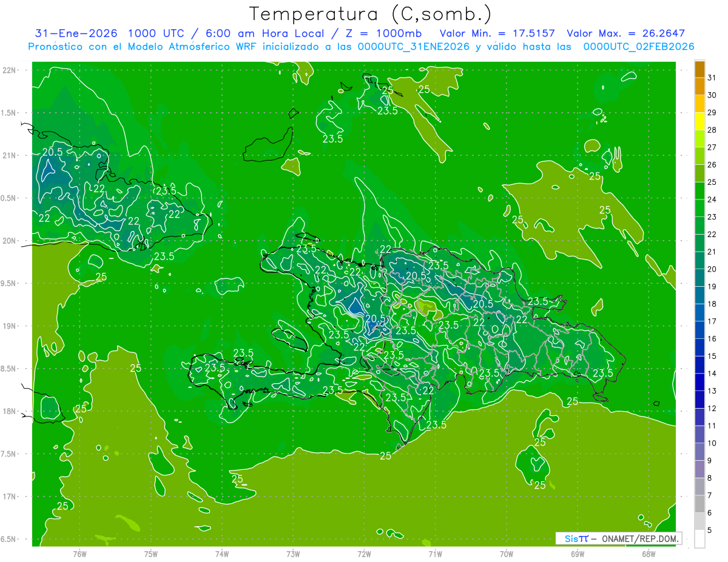This screenshot has width=728, height=562.
Task: Click the '72W' longitude axis label
Action: coord(364,554)
